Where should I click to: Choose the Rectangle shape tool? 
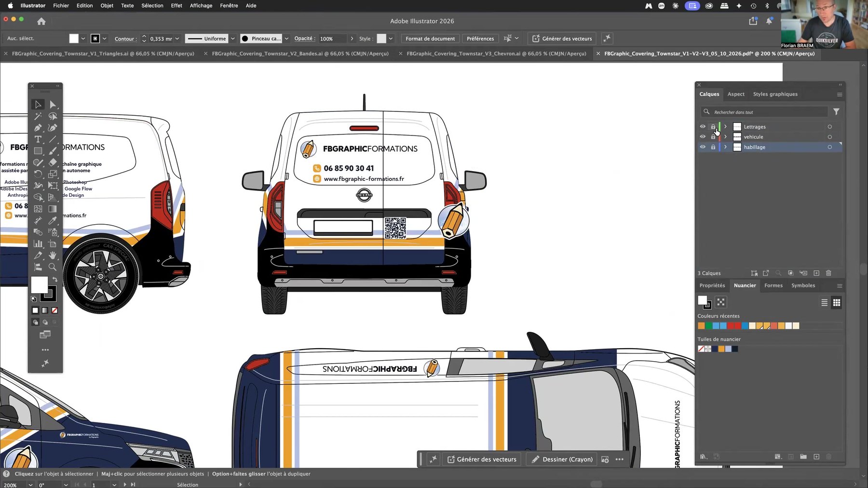[38, 151]
